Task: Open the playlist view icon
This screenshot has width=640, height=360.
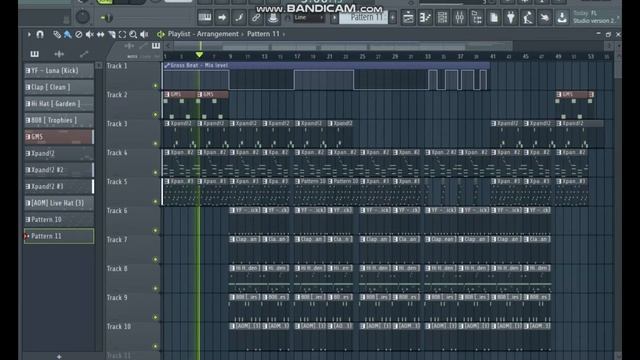Action: tap(408, 18)
